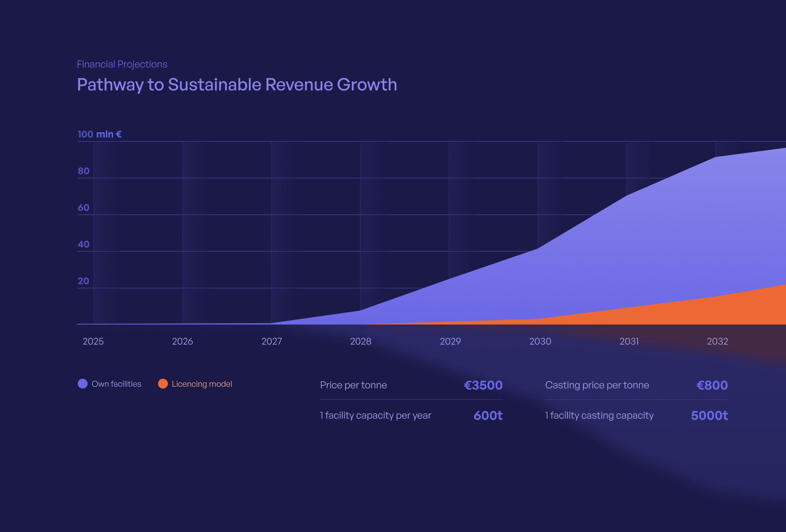Click the '5000t' value
Image resolution: width=786 pixels, height=532 pixels.
tap(709, 415)
